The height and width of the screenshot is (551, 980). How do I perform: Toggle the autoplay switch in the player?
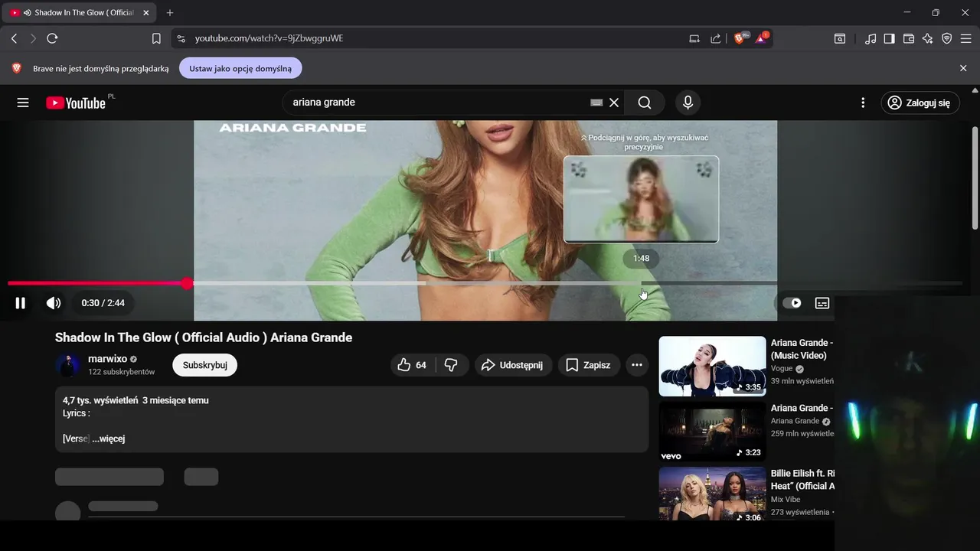792,303
